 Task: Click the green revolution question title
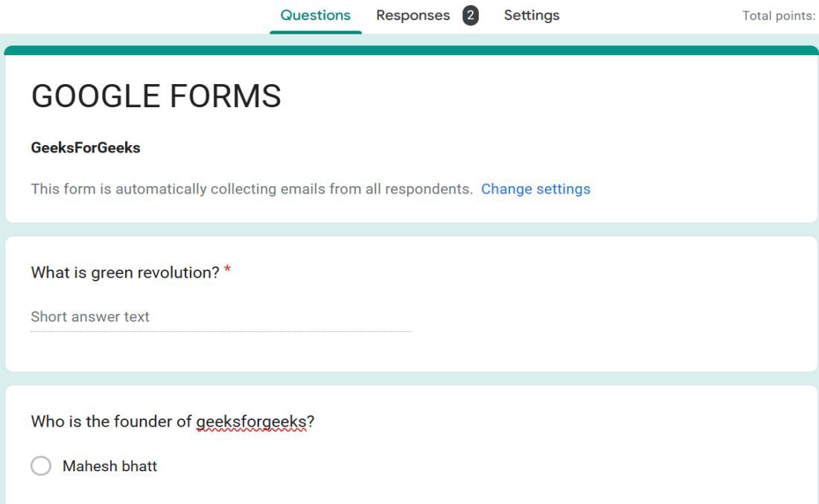[125, 272]
